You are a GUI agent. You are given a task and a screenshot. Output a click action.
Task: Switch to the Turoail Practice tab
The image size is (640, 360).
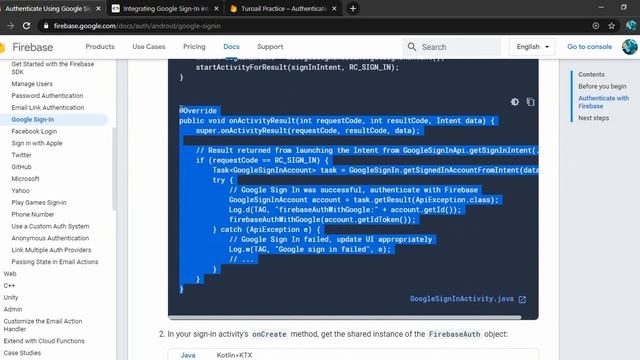pyautogui.click(x=283, y=9)
